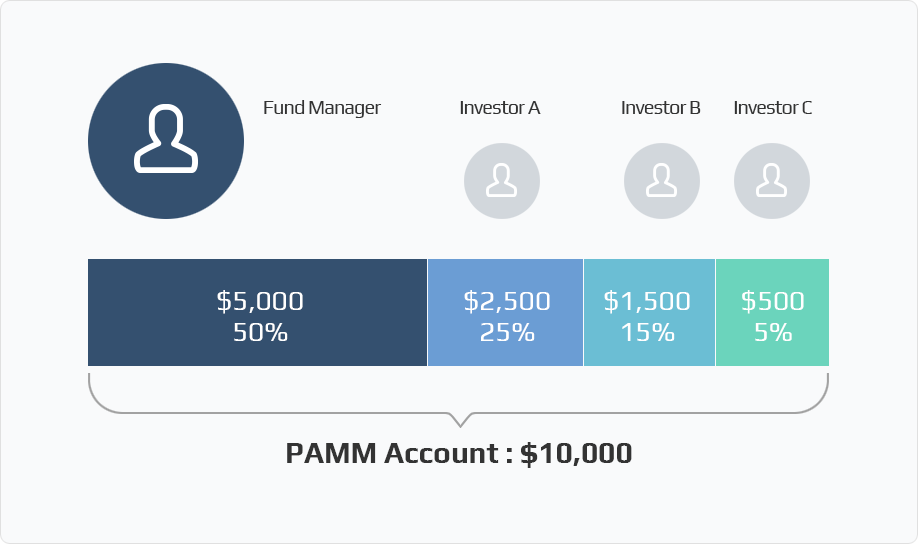Select the Investor B avatar icon

[x=662, y=181]
